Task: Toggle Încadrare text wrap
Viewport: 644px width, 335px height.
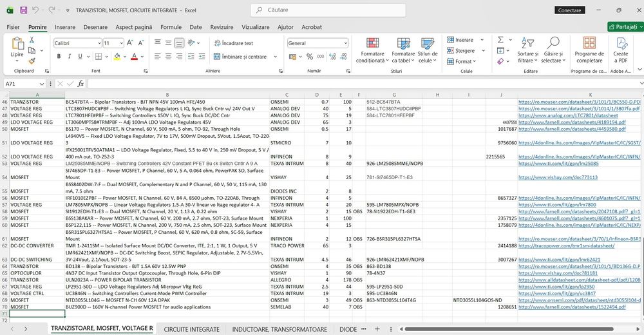Action: pyautogui.click(x=234, y=43)
